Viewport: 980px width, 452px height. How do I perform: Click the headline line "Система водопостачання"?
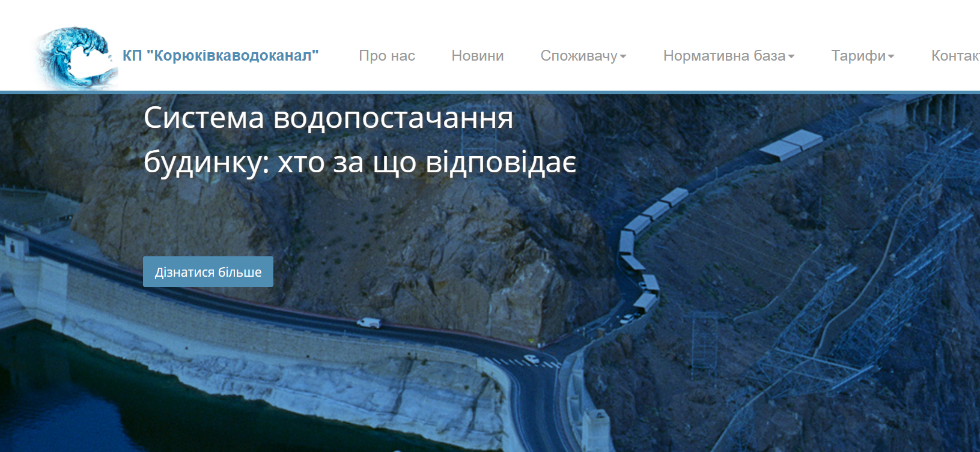coord(328,118)
